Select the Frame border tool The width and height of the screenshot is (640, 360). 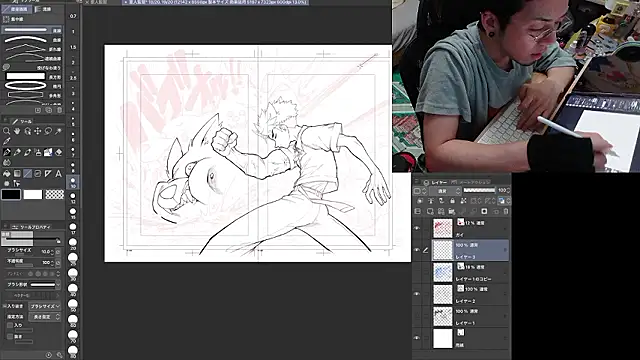38,173
